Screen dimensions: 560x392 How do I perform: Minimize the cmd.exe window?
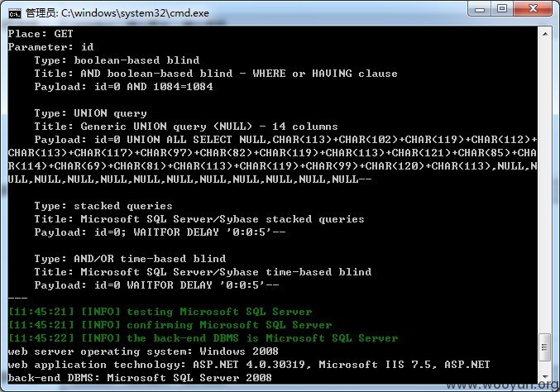click(x=480, y=8)
